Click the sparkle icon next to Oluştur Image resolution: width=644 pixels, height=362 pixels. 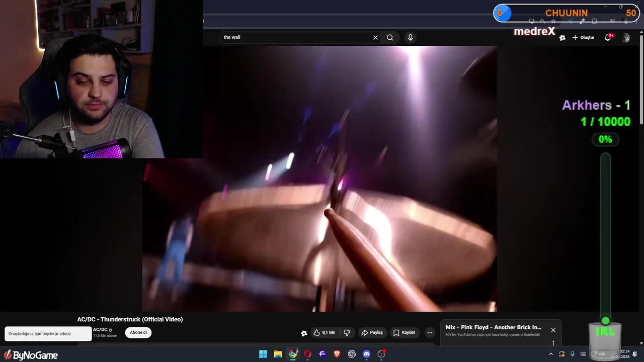[562, 38]
